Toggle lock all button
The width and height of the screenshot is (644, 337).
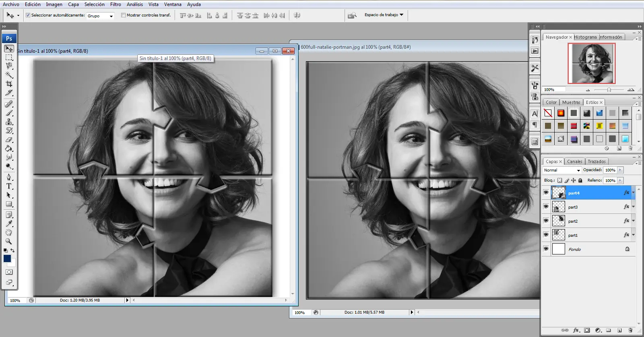pyautogui.click(x=580, y=180)
